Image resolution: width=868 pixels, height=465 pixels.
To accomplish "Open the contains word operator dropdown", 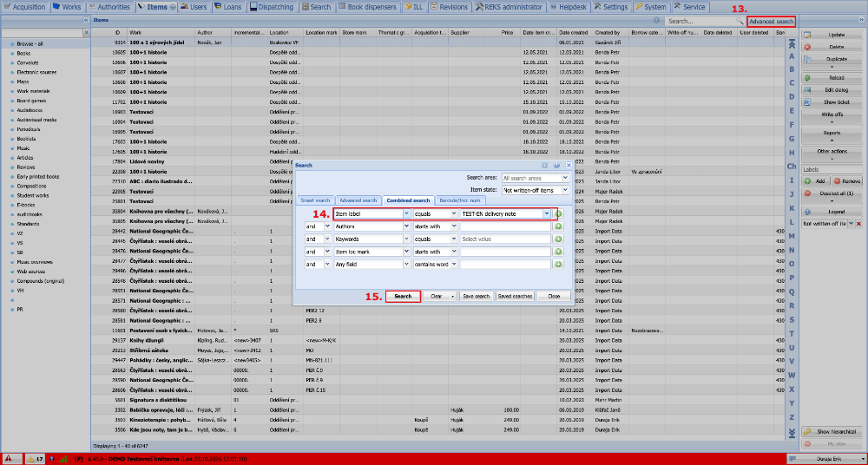I will [x=454, y=265].
